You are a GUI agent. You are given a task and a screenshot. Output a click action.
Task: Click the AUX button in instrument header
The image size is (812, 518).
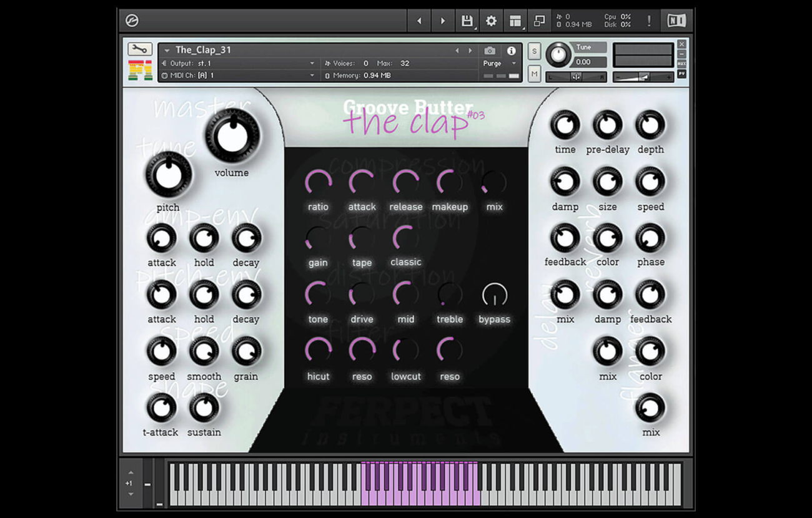pyautogui.click(x=681, y=64)
